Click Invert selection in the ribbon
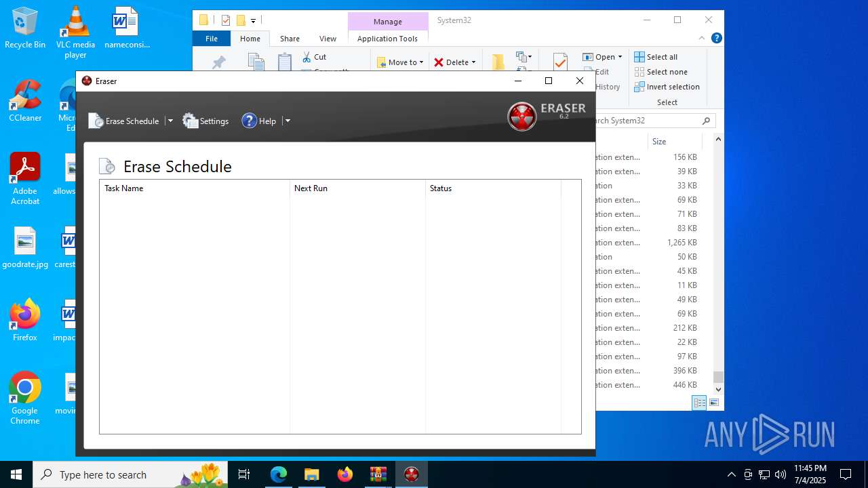Viewport: 868px width, 488px height. (667, 87)
